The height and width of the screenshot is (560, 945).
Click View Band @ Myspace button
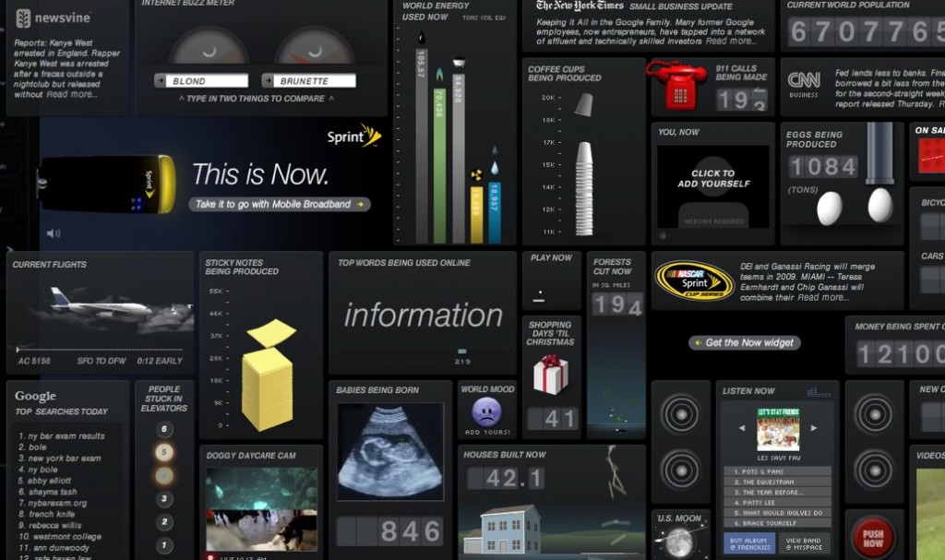click(x=804, y=542)
